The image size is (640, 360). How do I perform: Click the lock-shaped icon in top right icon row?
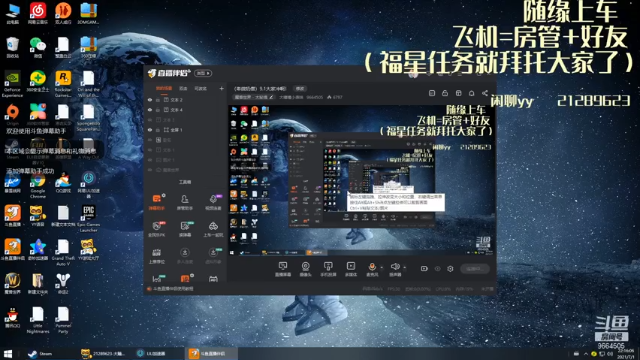click(445, 93)
